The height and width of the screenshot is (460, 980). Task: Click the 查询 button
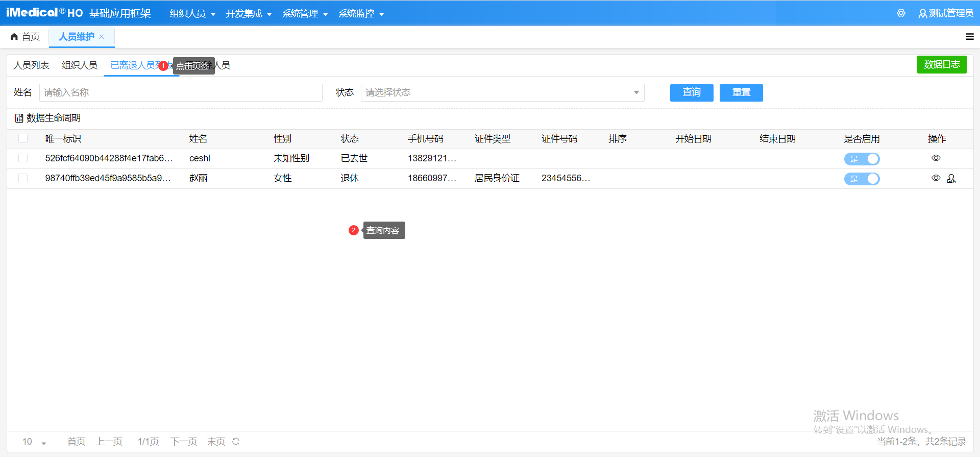tap(692, 92)
